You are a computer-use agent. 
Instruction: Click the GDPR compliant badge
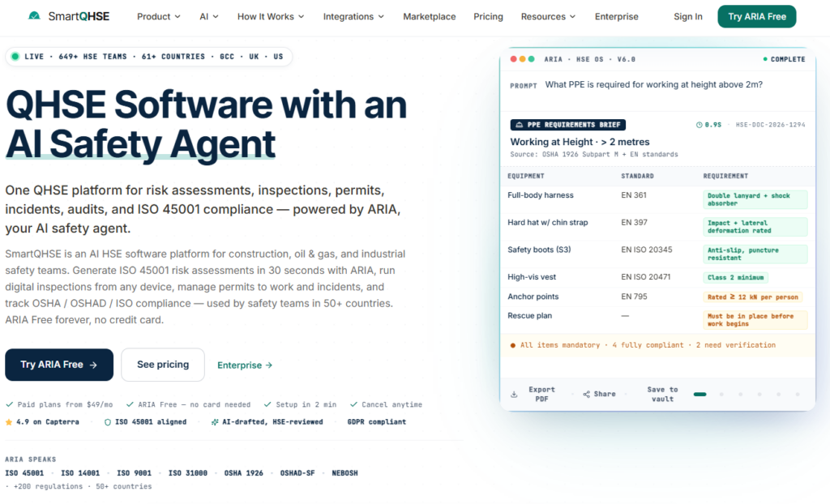pyautogui.click(x=376, y=422)
